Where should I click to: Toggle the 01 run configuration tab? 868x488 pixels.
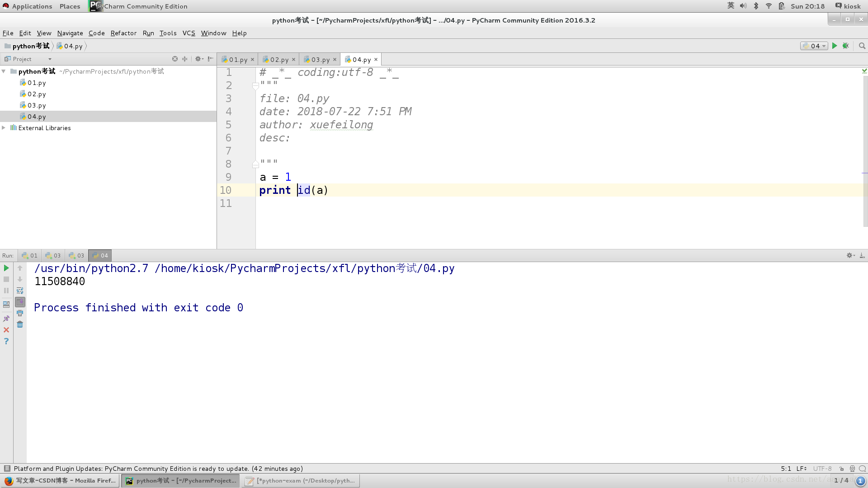(28, 256)
